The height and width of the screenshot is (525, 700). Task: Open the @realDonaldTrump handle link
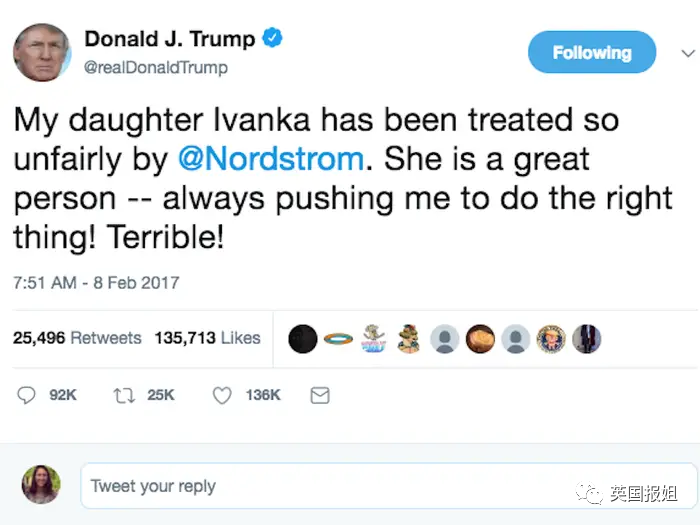(156, 68)
